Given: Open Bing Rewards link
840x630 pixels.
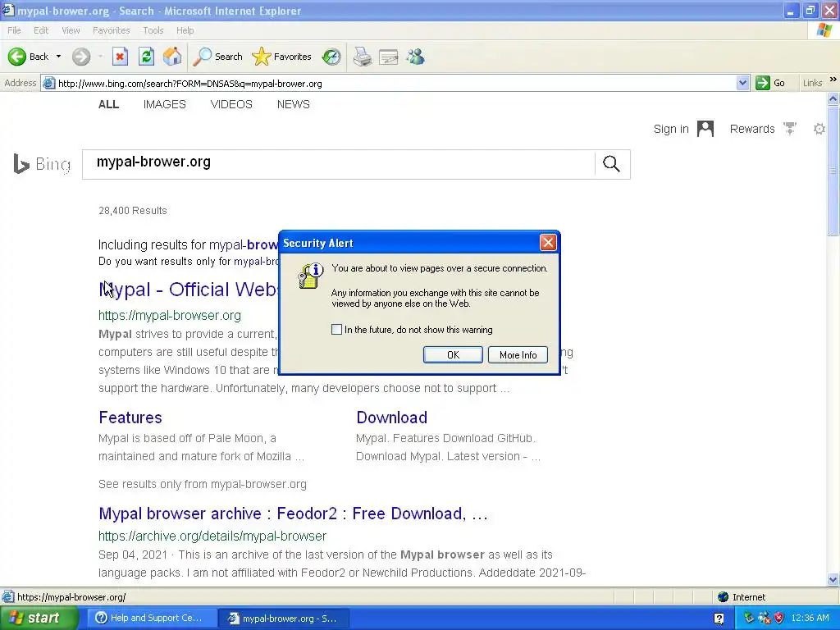Looking at the screenshot, I should 752,129.
